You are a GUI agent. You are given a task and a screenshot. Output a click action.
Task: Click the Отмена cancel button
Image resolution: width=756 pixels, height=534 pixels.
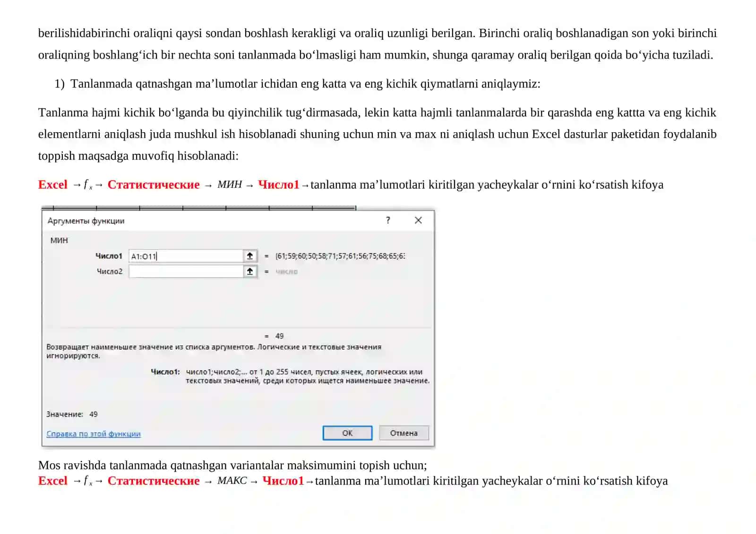404,433
